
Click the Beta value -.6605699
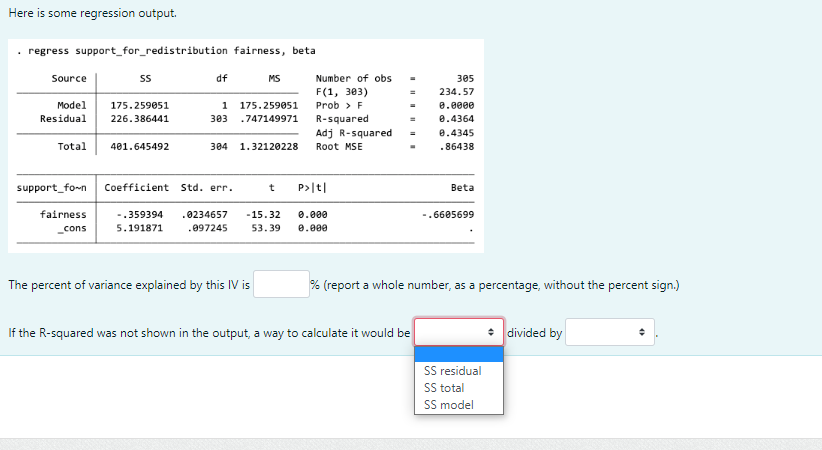448,215
